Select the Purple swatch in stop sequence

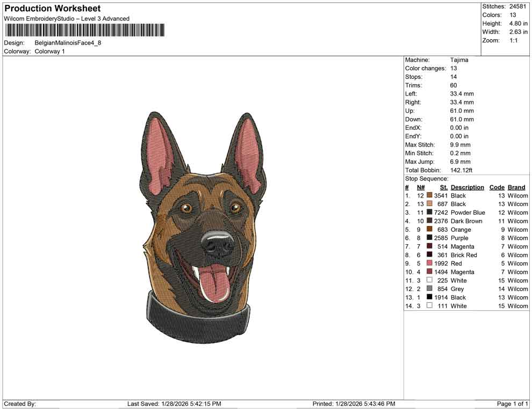(x=429, y=238)
